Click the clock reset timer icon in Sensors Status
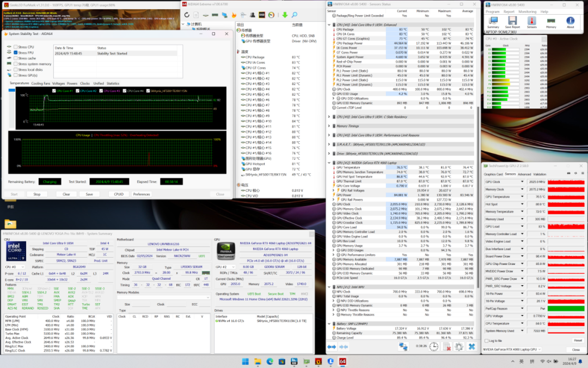Screen dimensions: 588x368 pyautogui.click(x=433, y=347)
